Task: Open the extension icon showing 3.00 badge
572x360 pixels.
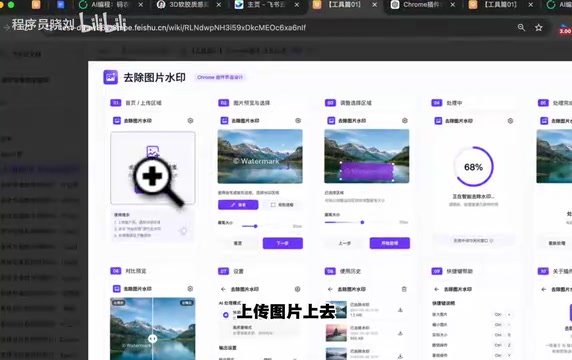Action: pyautogui.click(x=565, y=29)
